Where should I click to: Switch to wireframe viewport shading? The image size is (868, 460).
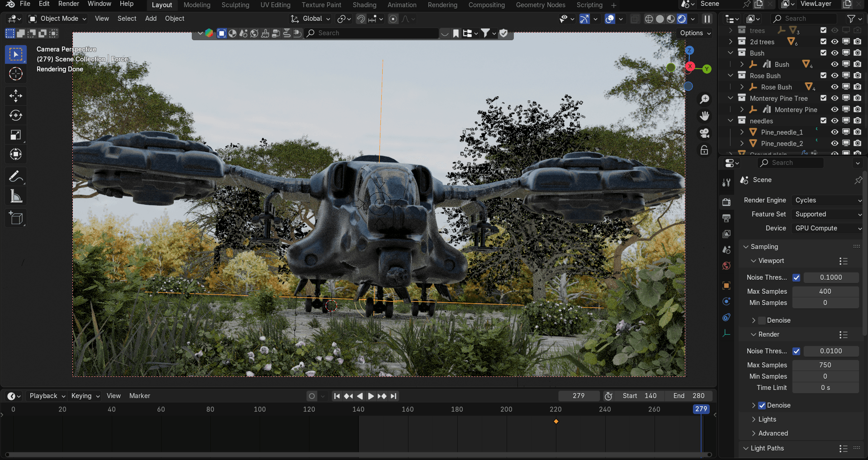click(649, 19)
